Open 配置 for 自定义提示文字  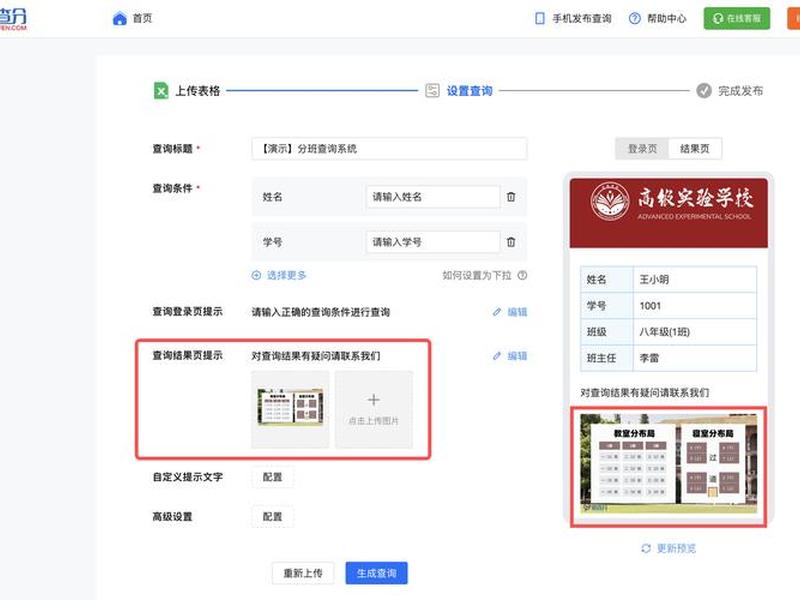272,477
